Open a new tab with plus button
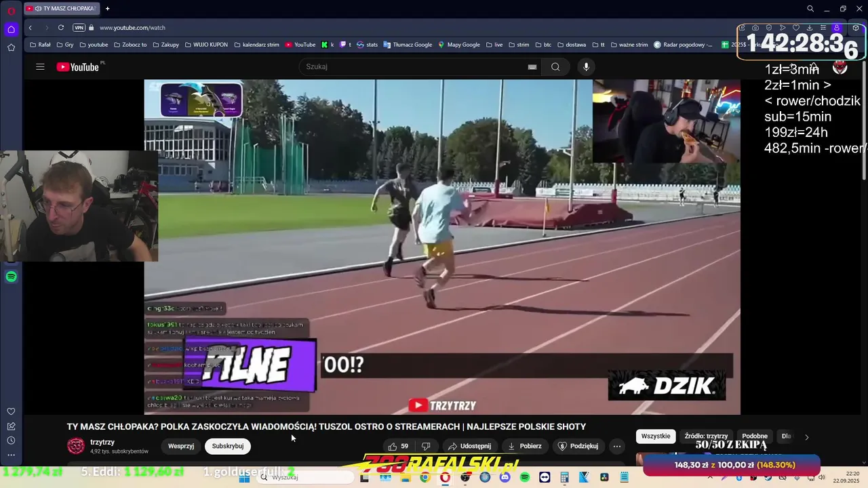868x488 pixels. pyautogui.click(x=107, y=9)
